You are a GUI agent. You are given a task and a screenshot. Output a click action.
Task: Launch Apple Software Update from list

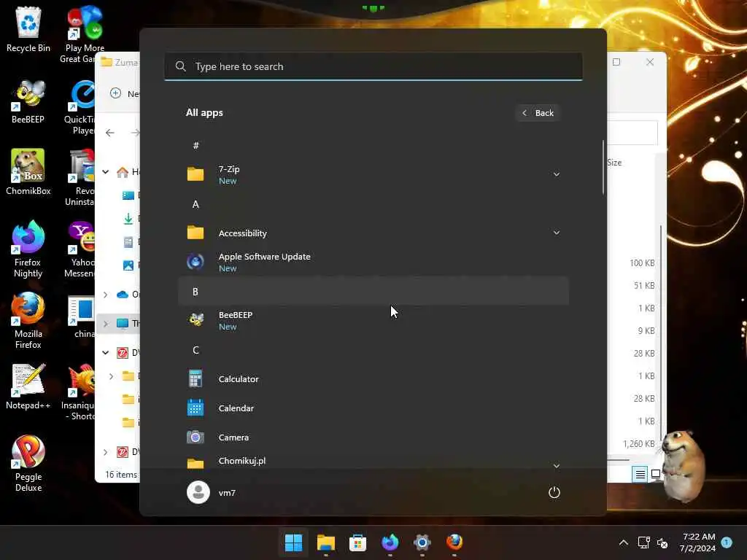(373, 262)
